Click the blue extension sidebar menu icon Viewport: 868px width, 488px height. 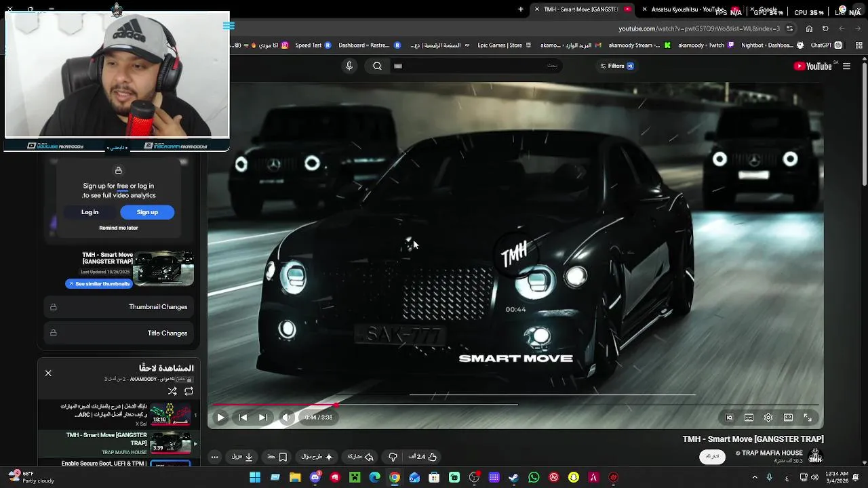229,26
